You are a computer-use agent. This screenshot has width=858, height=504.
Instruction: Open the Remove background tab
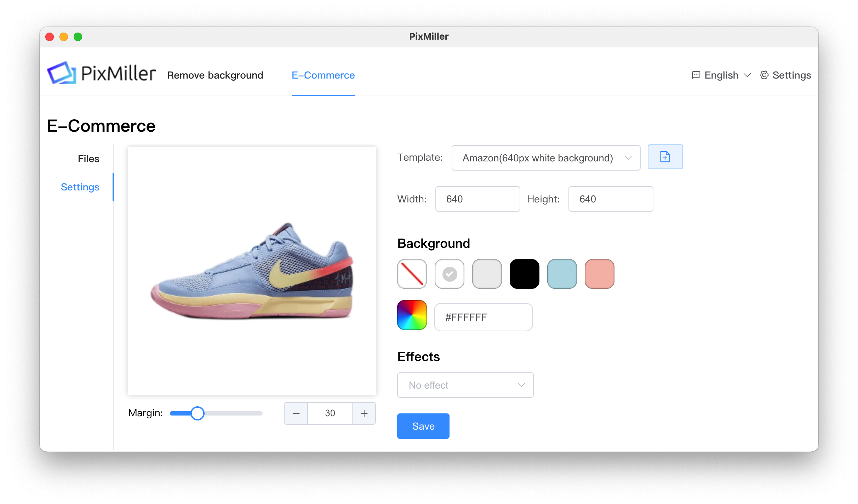click(x=215, y=75)
